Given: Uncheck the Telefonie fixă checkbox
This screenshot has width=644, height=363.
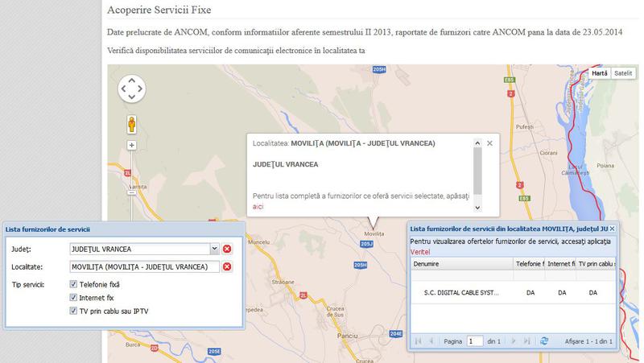Looking at the screenshot, I should [74, 285].
